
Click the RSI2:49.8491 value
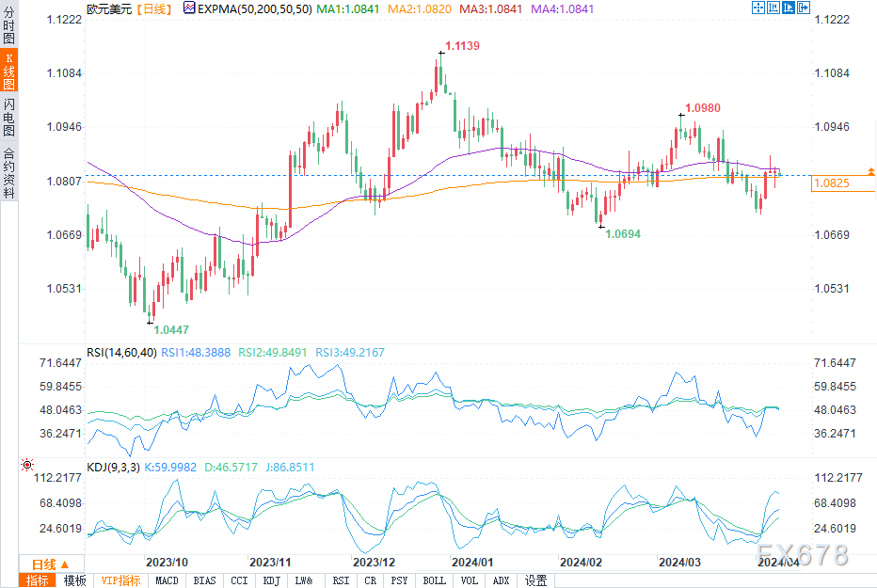click(x=272, y=352)
